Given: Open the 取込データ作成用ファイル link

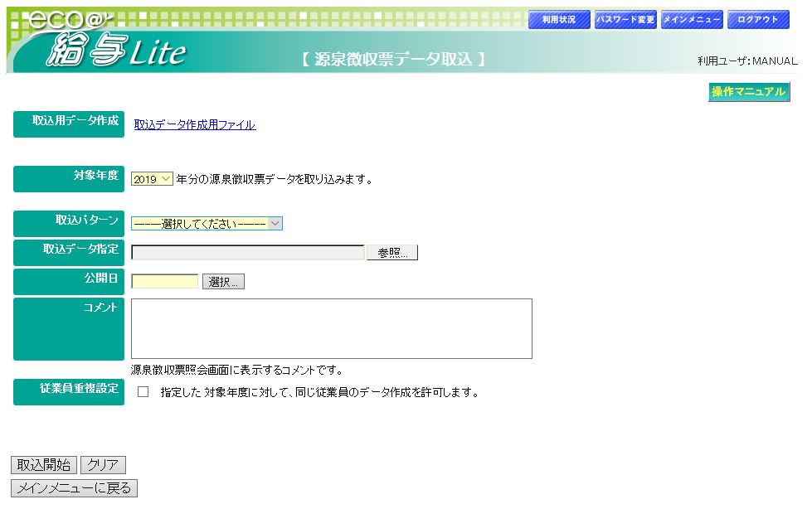Looking at the screenshot, I should [195, 125].
